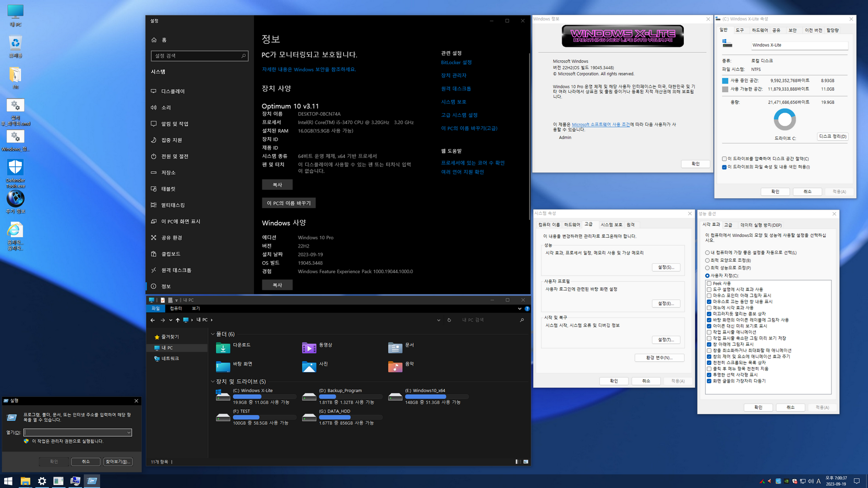Select (C:) Windows X-Lite drive
The width and height of the screenshot is (868, 488).
(255, 396)
